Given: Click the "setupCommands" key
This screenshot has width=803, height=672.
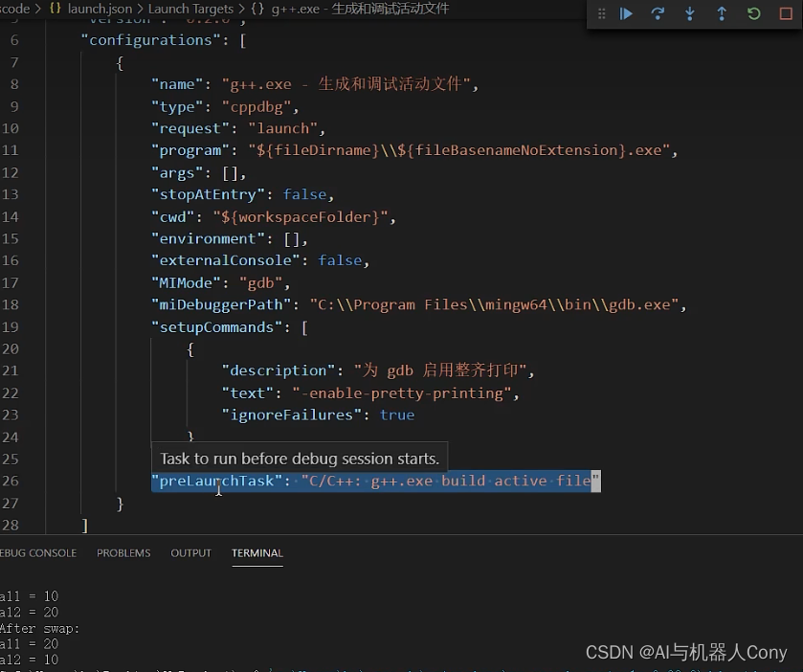Looking at the screenshot, I should [x=216, y=326].
